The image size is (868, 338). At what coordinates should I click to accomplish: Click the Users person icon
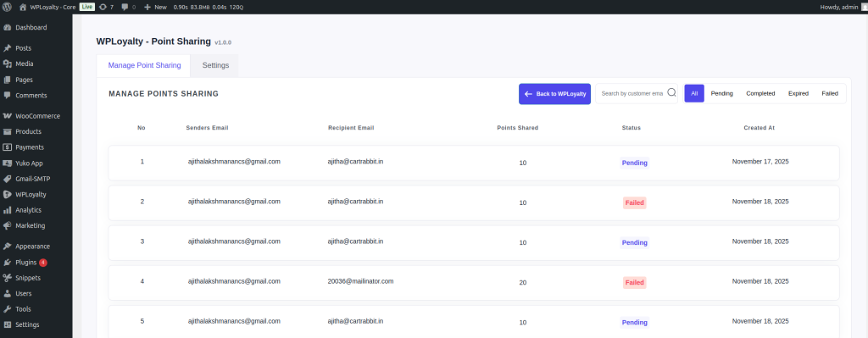(x=7, y=293)
